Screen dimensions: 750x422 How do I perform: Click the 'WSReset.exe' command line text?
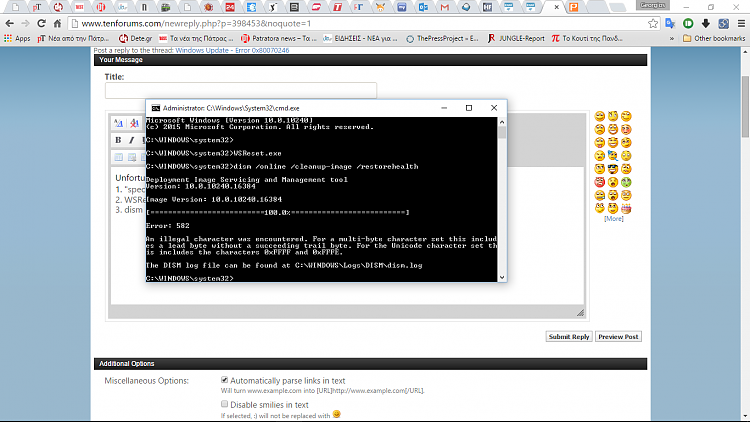257,153
